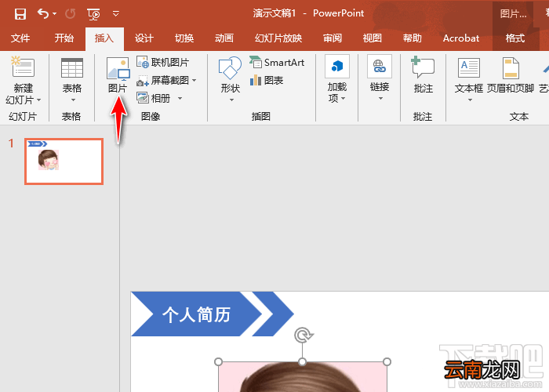
Task: Click the 屏幕截图 screenshot icon
Action: pyautogui.click(x=143, y=81)
